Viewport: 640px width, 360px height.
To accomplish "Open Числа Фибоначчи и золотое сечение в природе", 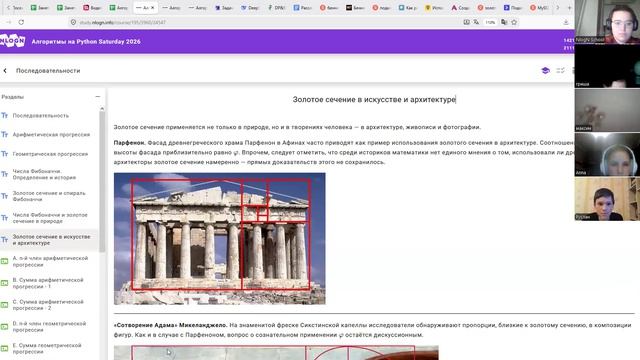I will point(49,218).
